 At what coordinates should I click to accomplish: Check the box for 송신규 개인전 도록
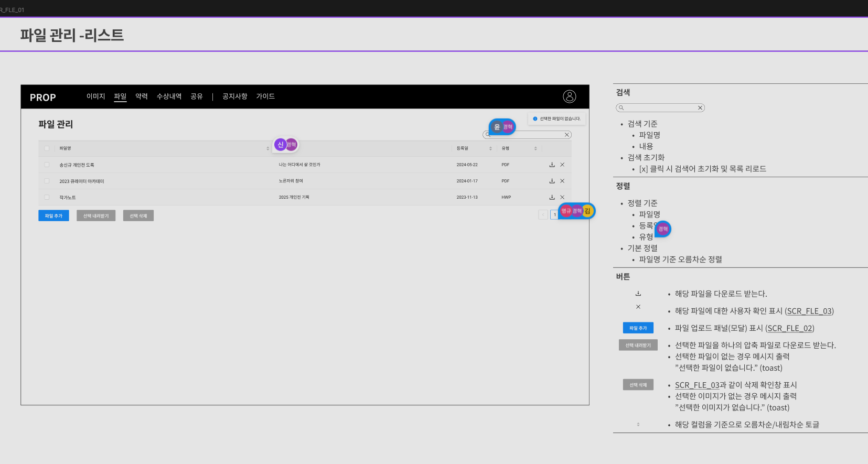click(x=47, y=165)
